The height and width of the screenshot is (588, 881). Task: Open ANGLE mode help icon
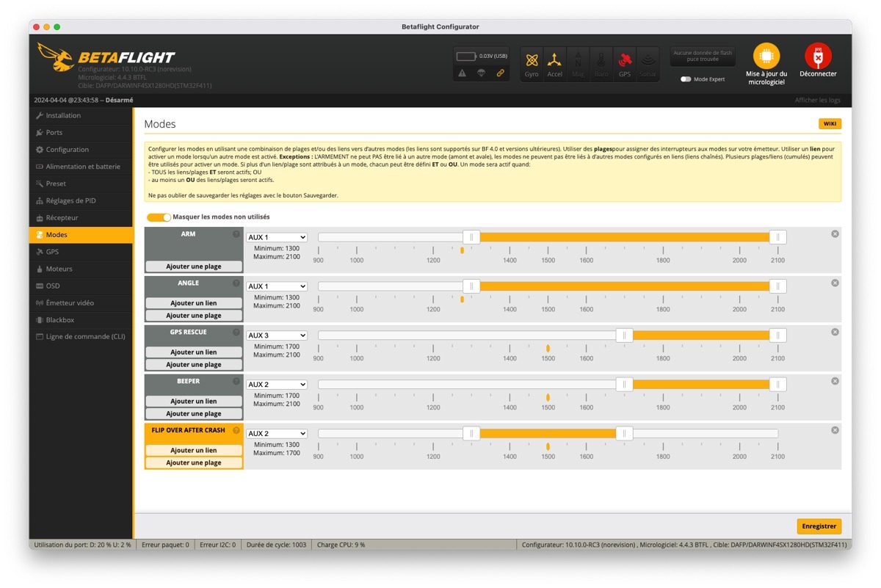236,283
